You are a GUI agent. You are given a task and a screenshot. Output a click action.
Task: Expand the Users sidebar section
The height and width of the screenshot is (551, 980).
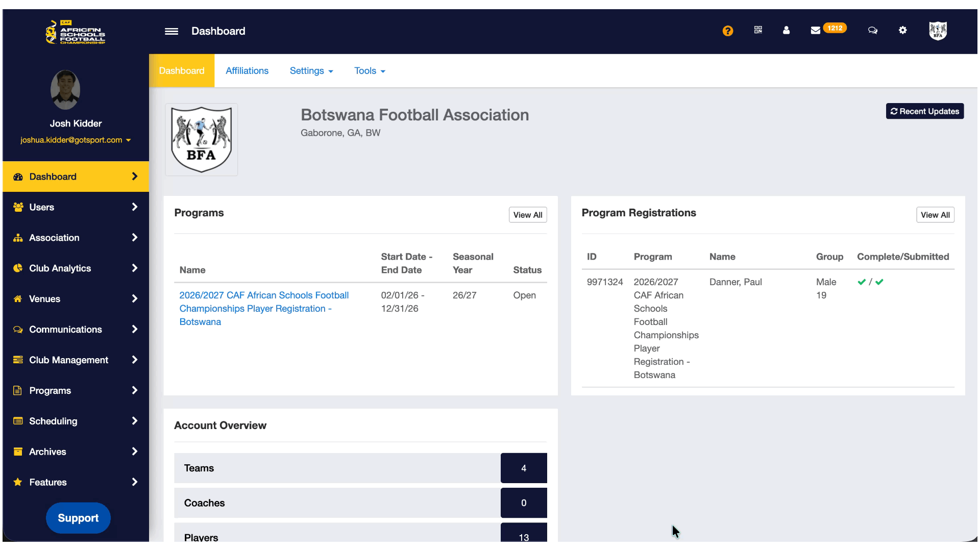(76, 207)
